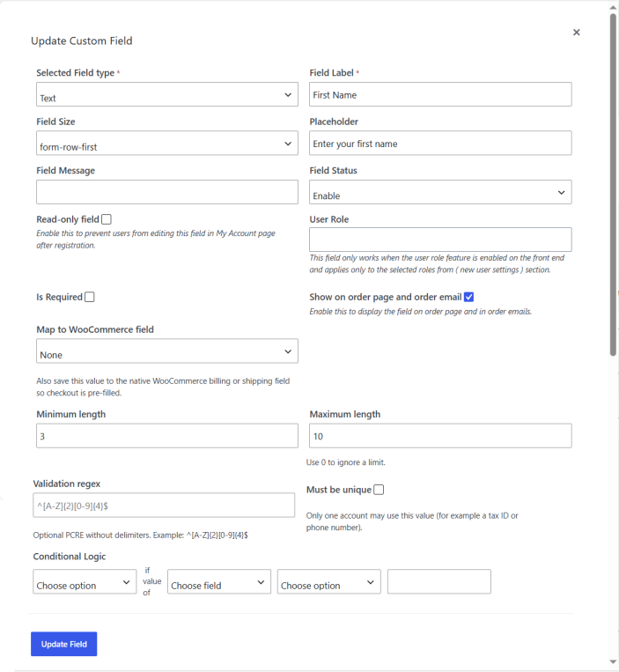Click the User Role input box
The image size is (619, 672).
tap(440, 240)
